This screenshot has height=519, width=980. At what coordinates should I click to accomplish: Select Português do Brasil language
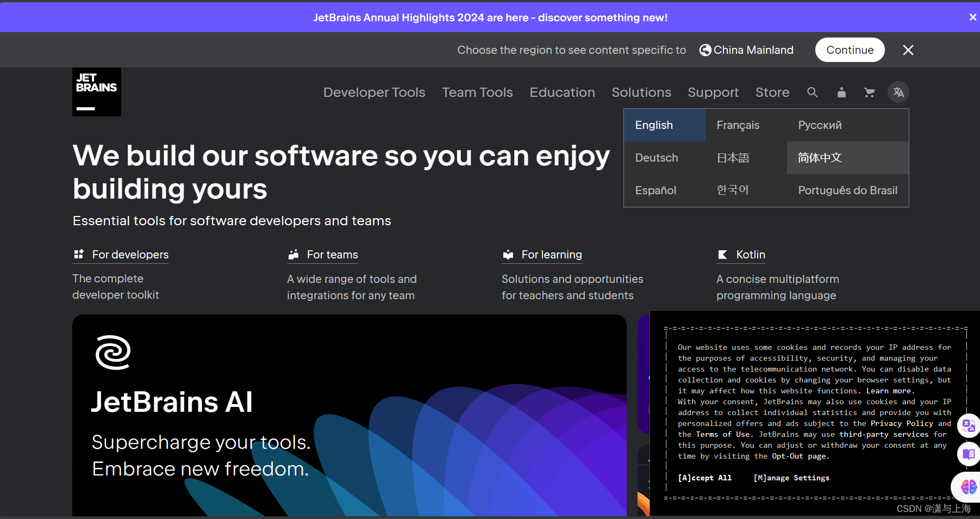click(848, 190)
